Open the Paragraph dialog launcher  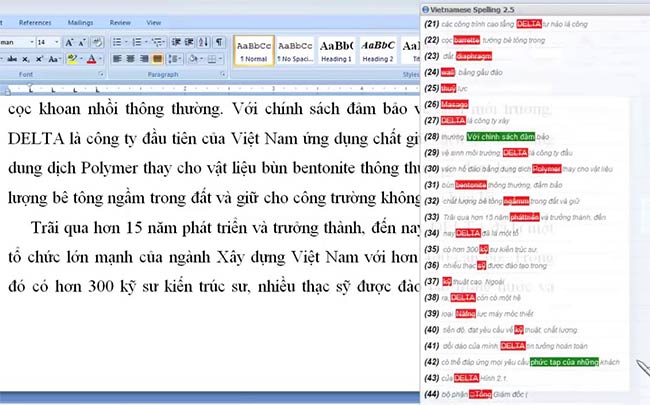coord(223,74)
